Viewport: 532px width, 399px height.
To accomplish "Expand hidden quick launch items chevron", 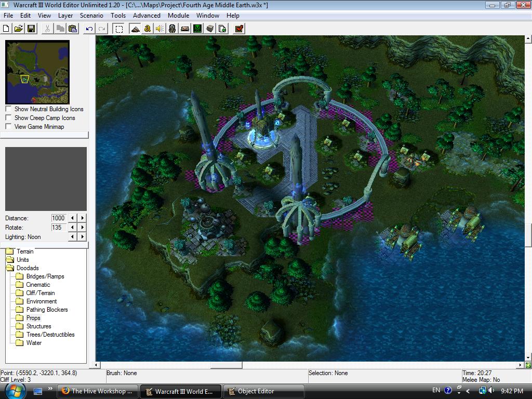I will click(x=50, y=389).
